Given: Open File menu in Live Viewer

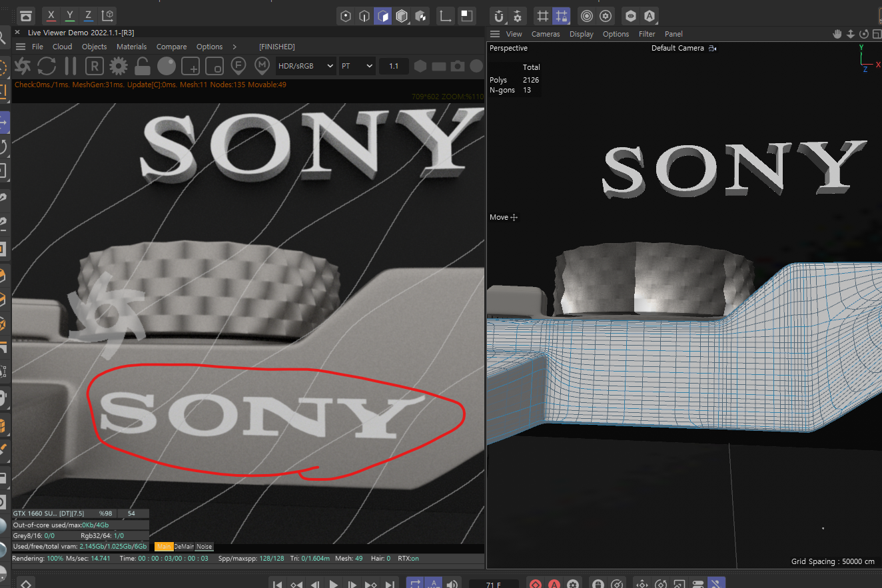Looking at the screenshot, I should [x=37, y=47].
